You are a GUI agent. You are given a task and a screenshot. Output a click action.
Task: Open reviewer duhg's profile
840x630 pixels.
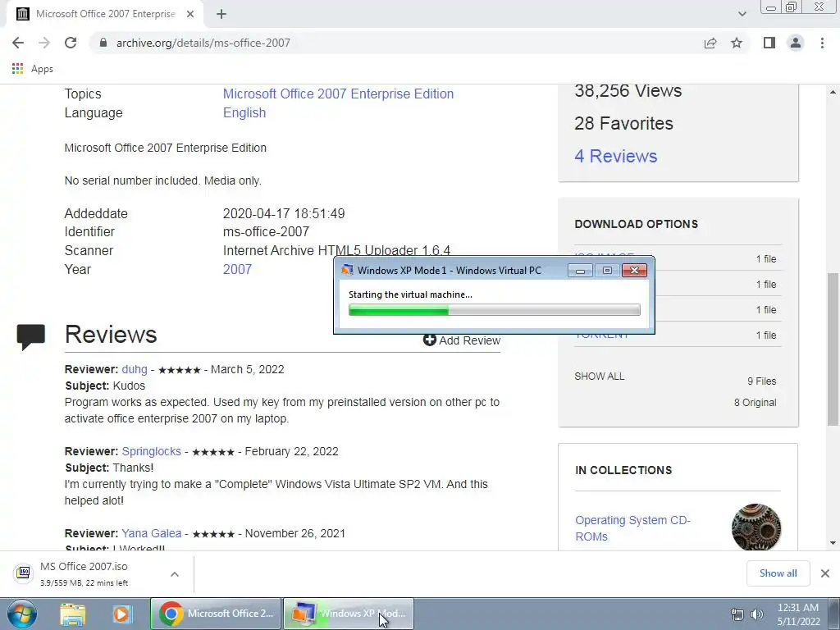coord(135,369)
